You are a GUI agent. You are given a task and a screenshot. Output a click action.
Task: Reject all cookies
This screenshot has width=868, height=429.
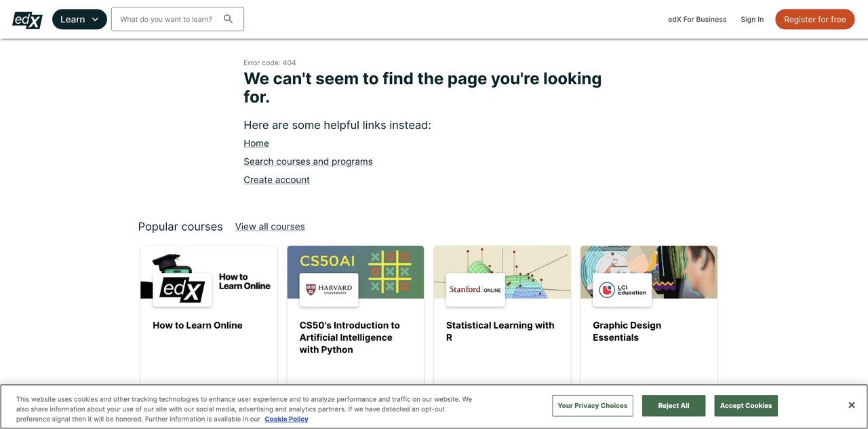pyautogui.click(x=673, y=406)
